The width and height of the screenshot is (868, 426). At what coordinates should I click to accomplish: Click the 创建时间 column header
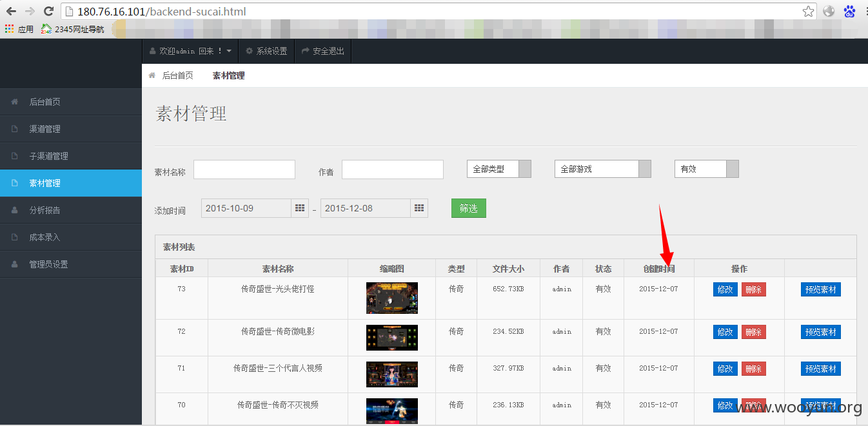click(659, 269)
